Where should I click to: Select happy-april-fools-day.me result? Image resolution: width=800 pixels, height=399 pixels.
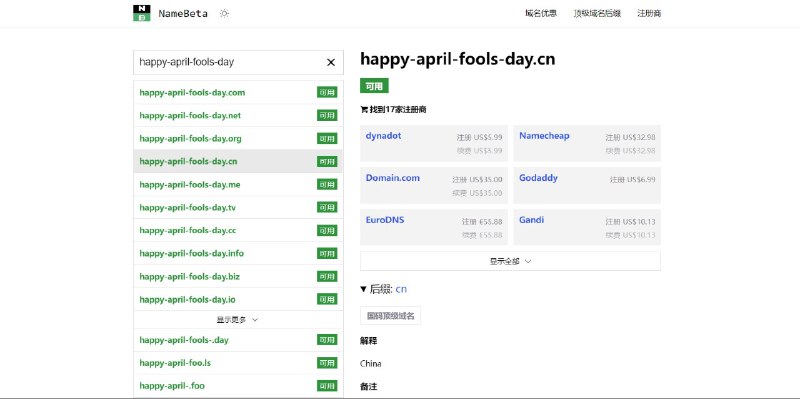238,184
